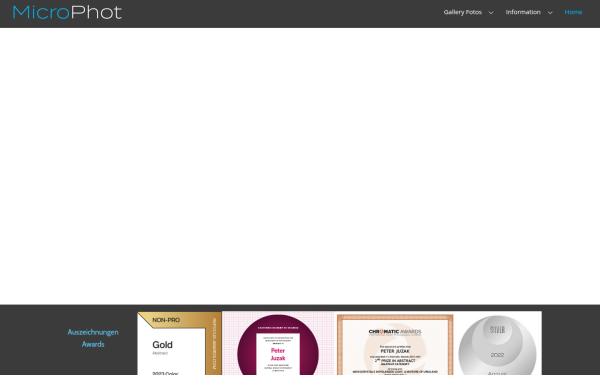Go to the Home page link
The image size is (600, 375).
pyautogui.click(x=573, y=12)
